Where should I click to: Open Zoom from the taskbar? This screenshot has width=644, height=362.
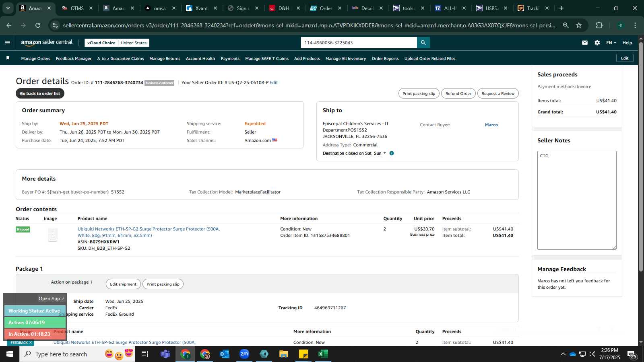244,354
